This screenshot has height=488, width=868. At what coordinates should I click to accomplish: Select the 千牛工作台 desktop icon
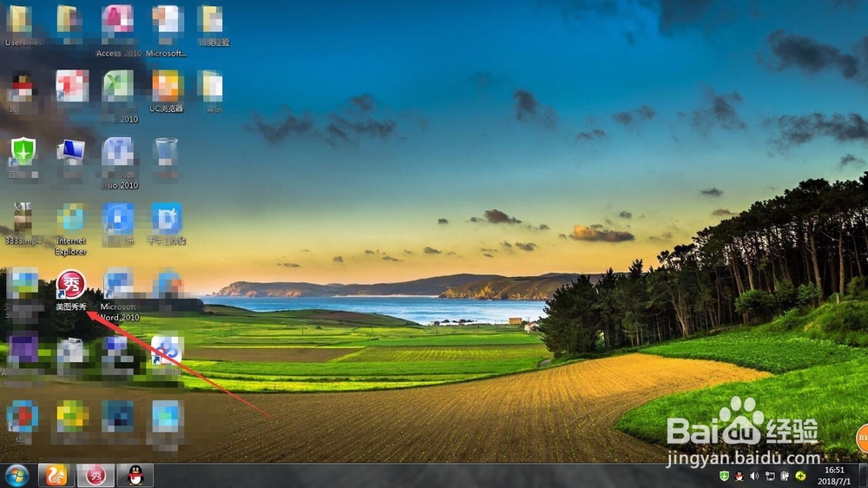pyautogui.click(x=167, y=224)
